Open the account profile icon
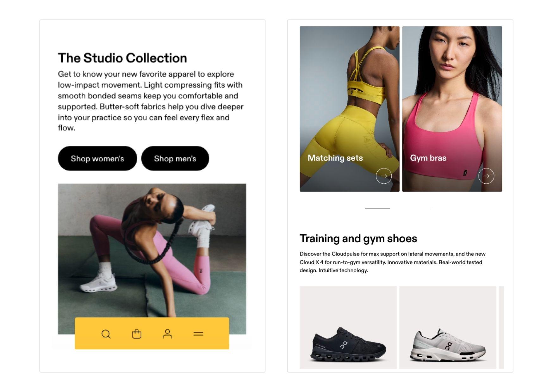 [167, 334]
